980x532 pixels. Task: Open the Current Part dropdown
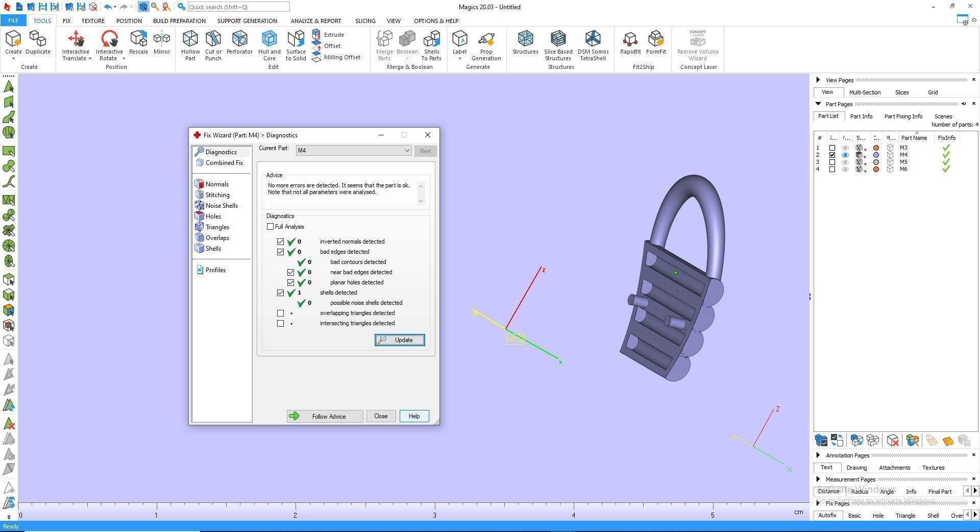click(353, 151)
